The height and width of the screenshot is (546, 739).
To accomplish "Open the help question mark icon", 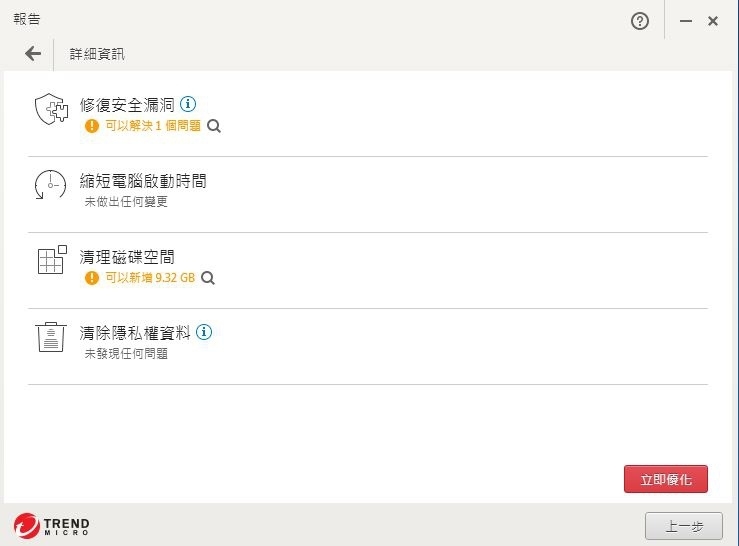I will tap(641, 21).
